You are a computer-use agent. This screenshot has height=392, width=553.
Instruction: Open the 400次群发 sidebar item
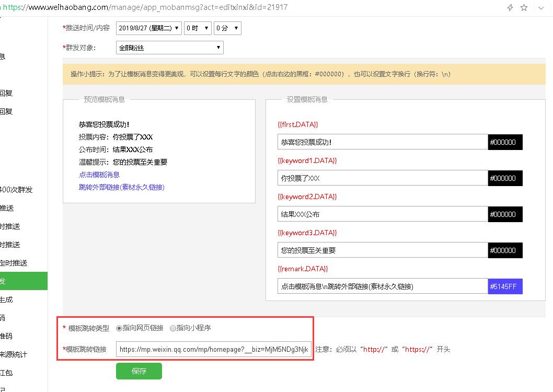click(x=16, y=190)
